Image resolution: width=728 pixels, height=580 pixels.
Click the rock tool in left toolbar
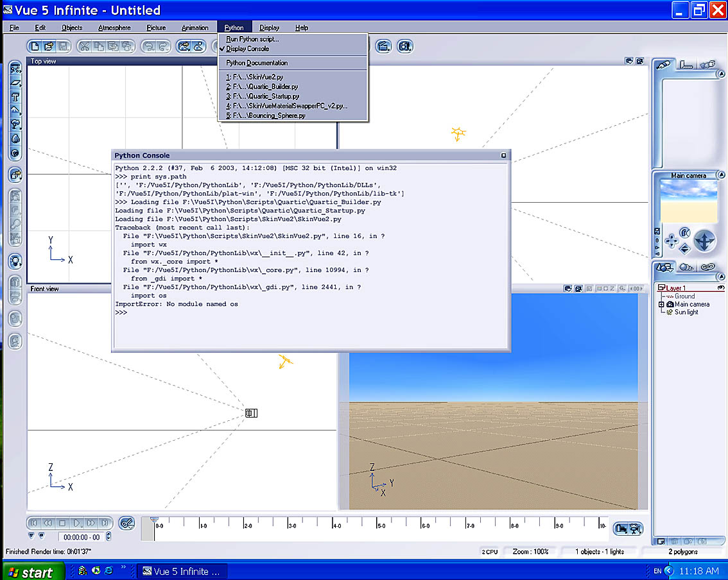tap(16, 139)
